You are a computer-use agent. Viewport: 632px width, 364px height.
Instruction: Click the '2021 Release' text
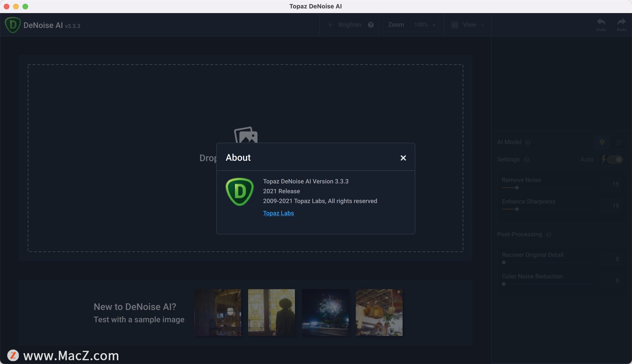(x=281, y=191)
